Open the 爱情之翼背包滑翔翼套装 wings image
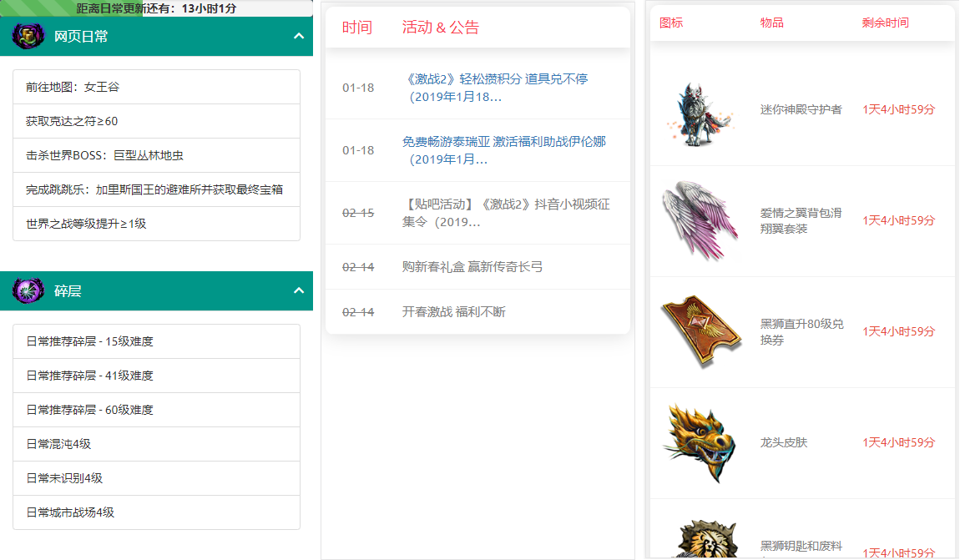Viewport: 960px width, 560px height. 700,220
